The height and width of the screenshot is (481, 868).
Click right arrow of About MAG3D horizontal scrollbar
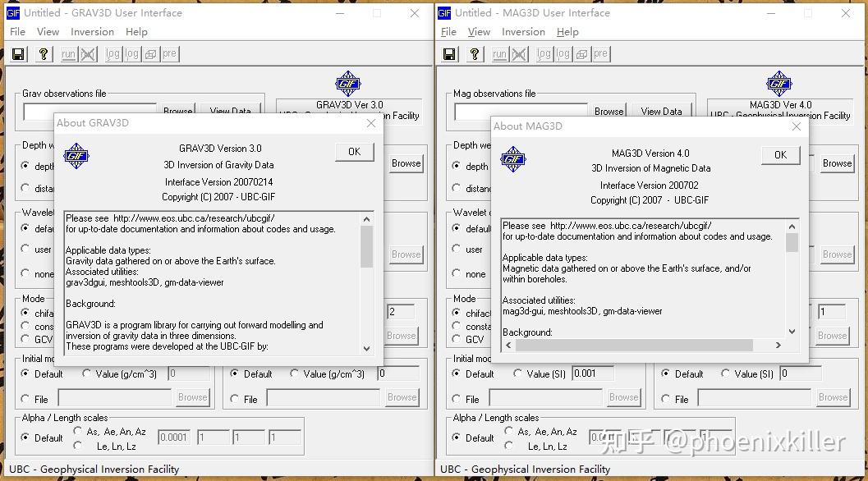coord(778,346)
